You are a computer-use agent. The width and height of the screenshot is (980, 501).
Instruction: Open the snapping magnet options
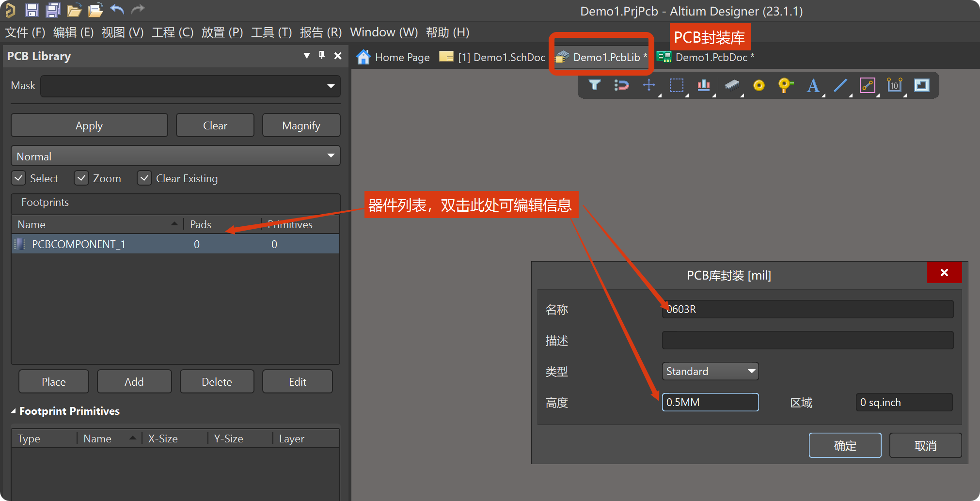621,85
